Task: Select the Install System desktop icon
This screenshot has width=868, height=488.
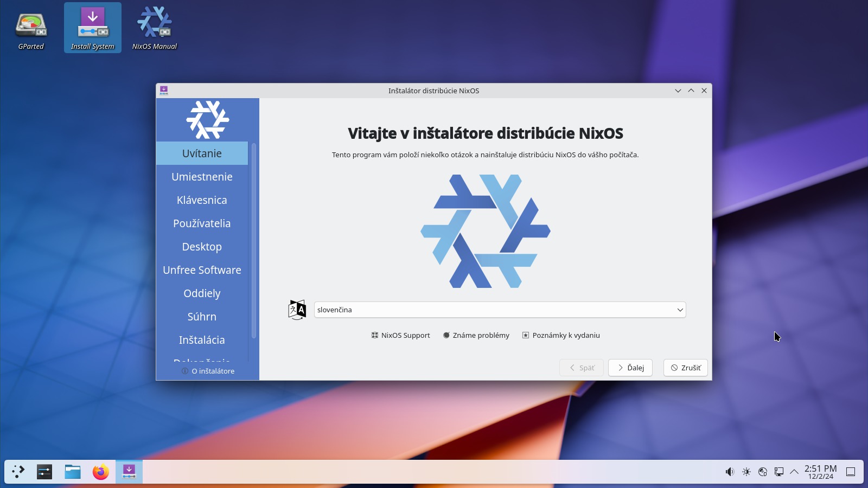Action: (93, 29)
